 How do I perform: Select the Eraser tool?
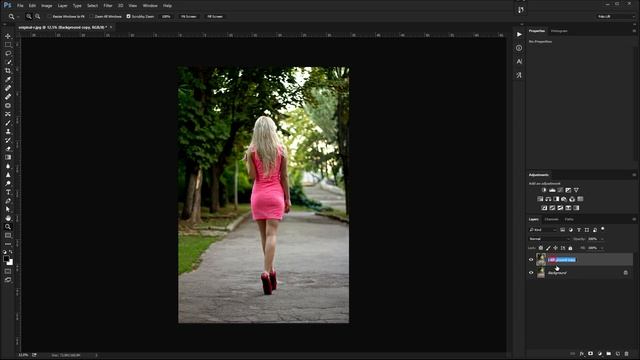tap(8, 149)
